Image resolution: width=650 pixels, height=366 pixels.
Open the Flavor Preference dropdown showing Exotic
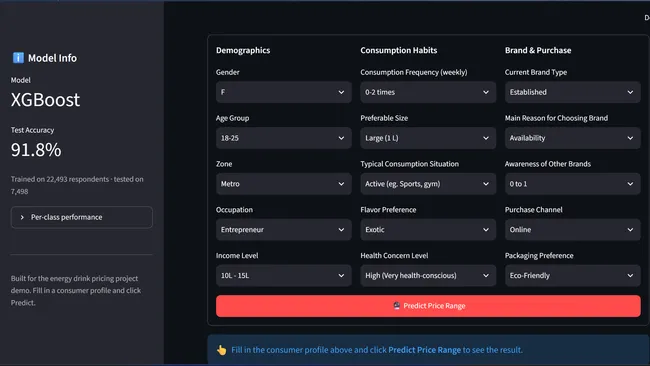coord(428,230)
